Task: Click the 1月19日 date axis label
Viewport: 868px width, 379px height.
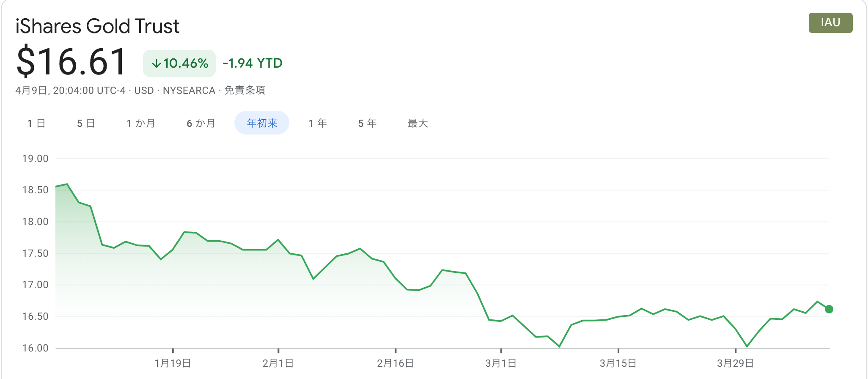Action: [173, 363]
